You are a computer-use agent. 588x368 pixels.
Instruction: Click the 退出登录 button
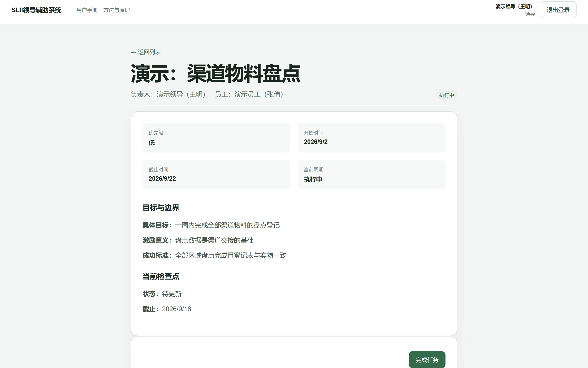click(x=558, y=10)
